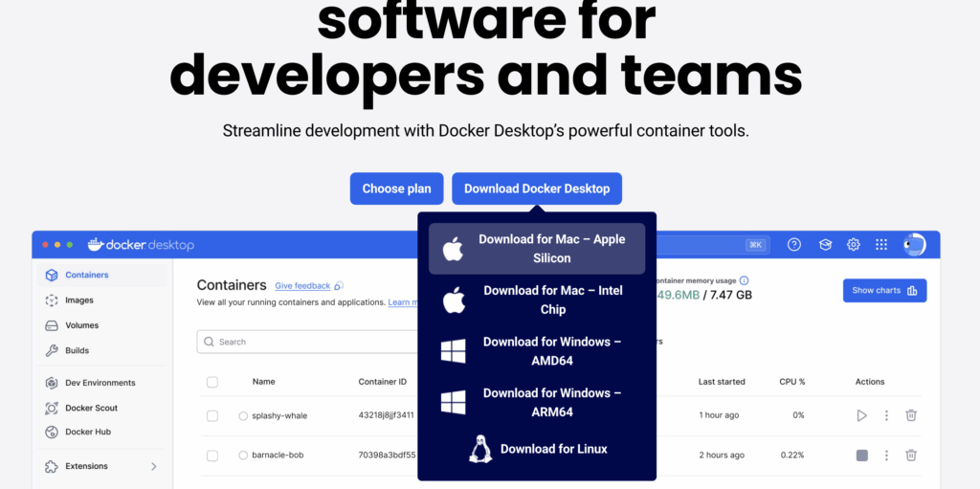The height and width of the screenshot is (489, 980).
Task: Click the feedback icon next to Give feedback
Action: point(339,286)
